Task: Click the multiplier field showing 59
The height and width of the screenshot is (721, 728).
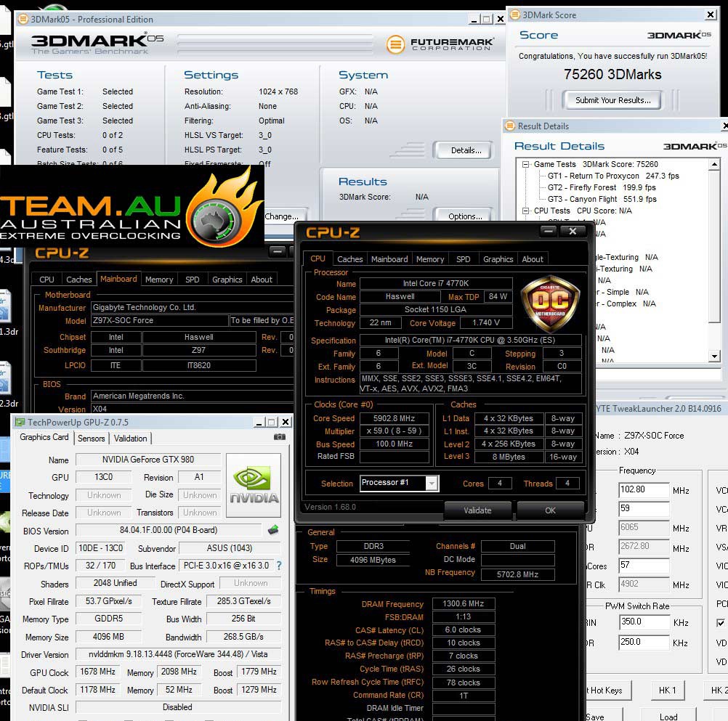Action: [644, 508]
